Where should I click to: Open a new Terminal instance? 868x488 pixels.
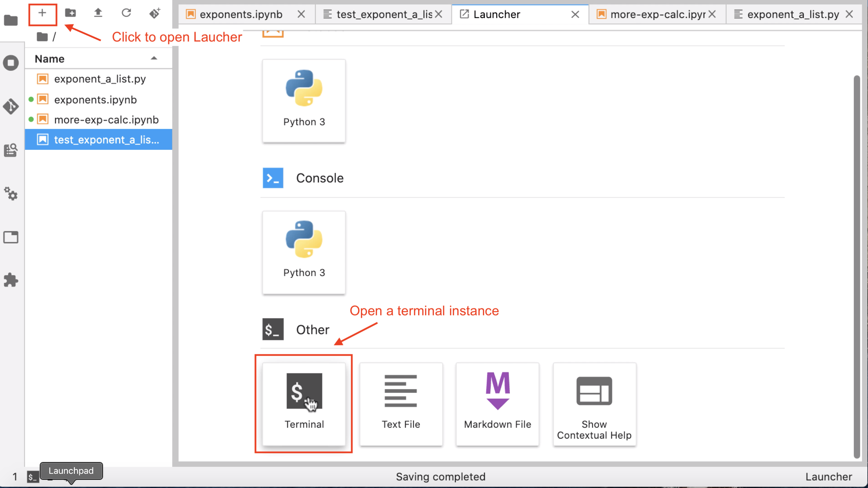point(304,404)
